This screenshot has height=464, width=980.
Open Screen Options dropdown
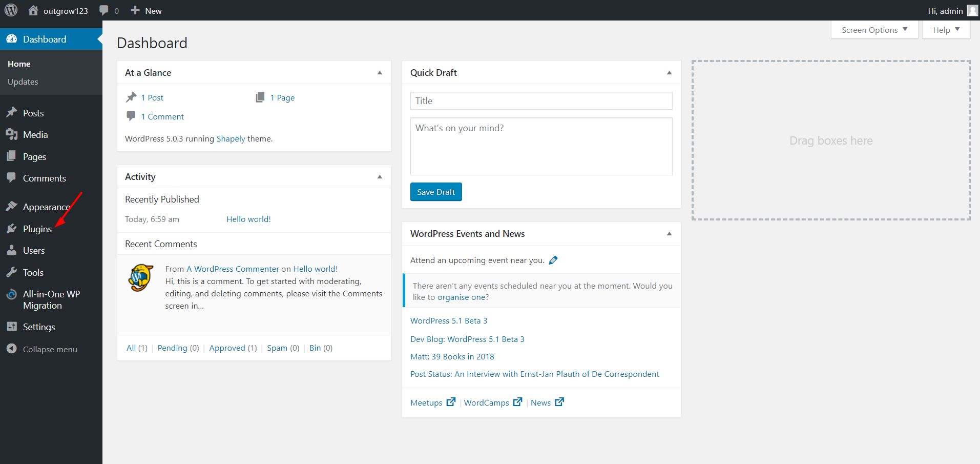pyautogui.click(x=874, y=30)
